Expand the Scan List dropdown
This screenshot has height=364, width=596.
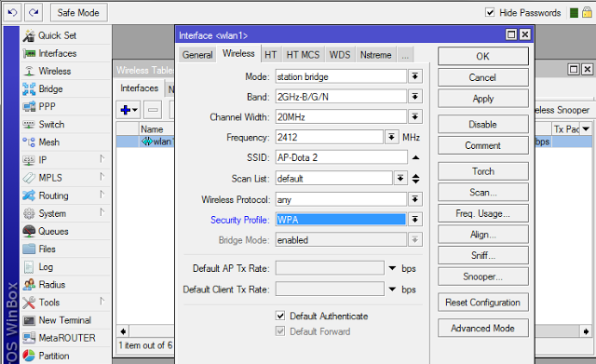(400, 178)
